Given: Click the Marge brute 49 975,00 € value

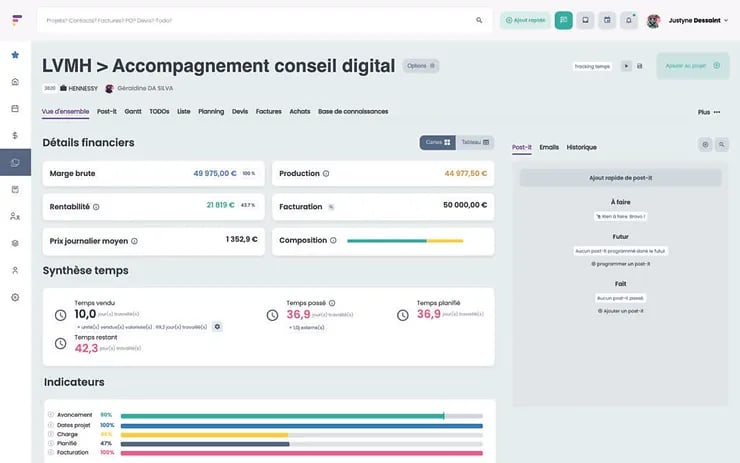Looking at the screenshot, I should (215, 173).
